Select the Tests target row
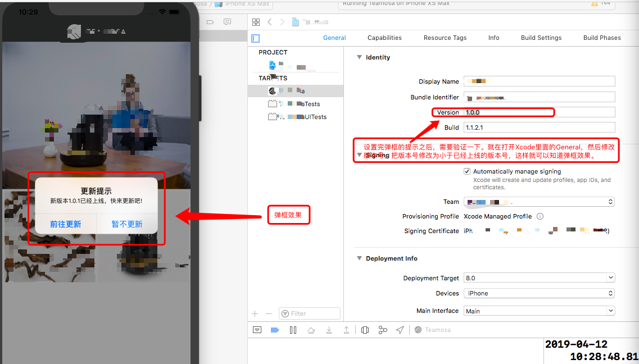This screenshot has width=639, height=364. (x=296, y=104)
